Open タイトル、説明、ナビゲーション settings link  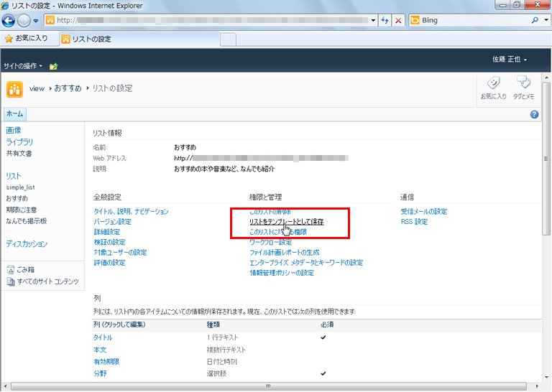(131, 212)
